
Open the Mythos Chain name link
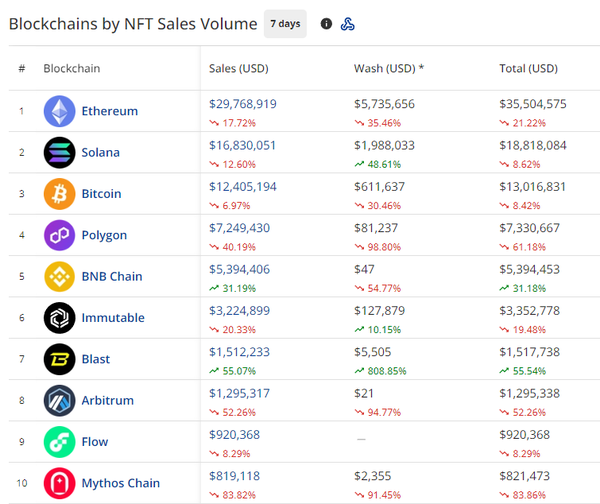pyautogui.click(x=120, y=483)
